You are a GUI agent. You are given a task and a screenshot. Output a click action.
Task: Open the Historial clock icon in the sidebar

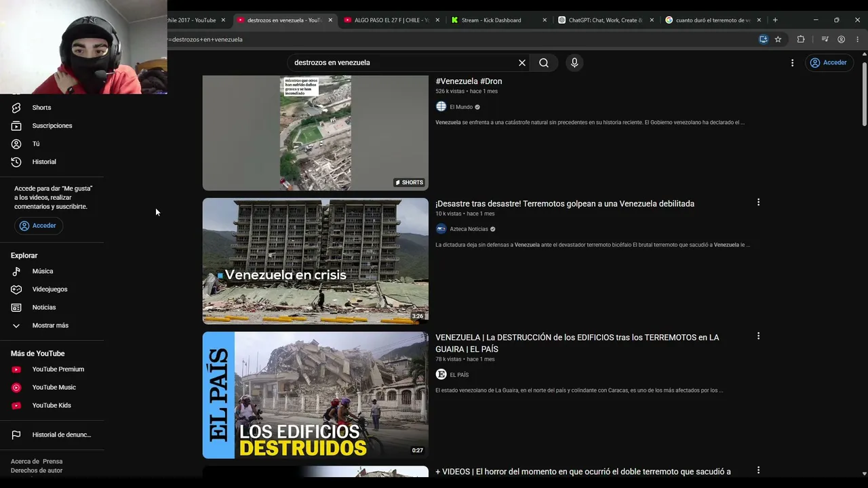tap(16, 162)
